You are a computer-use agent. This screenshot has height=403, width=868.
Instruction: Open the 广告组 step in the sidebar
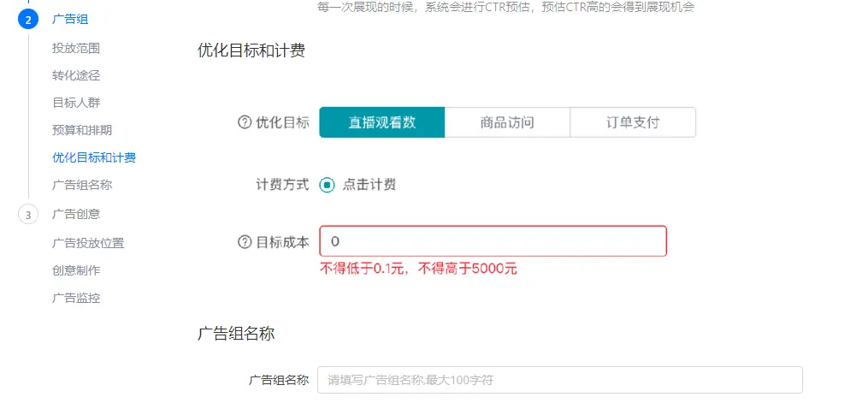[x=70, y=20]
